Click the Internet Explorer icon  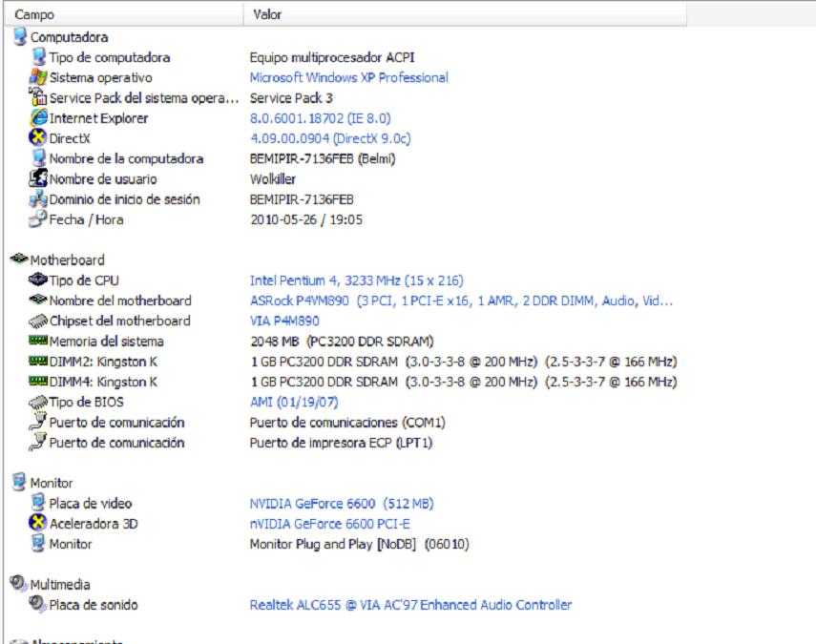pos(38,117)
